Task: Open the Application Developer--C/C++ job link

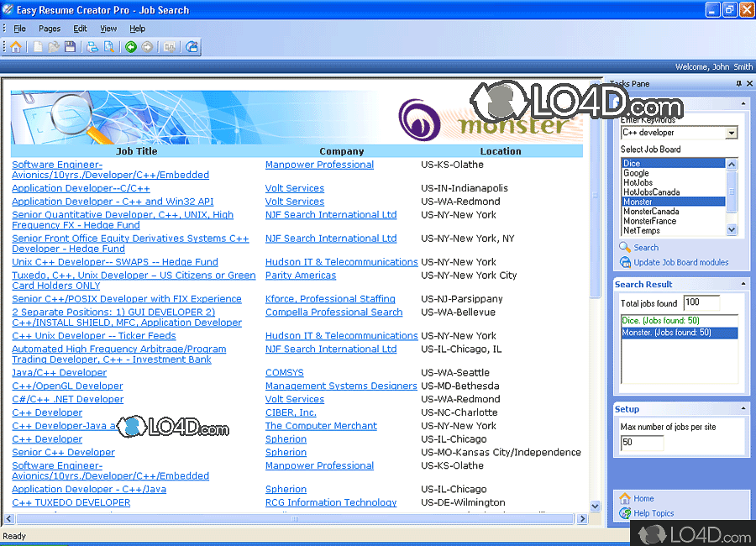Action: 81,188
